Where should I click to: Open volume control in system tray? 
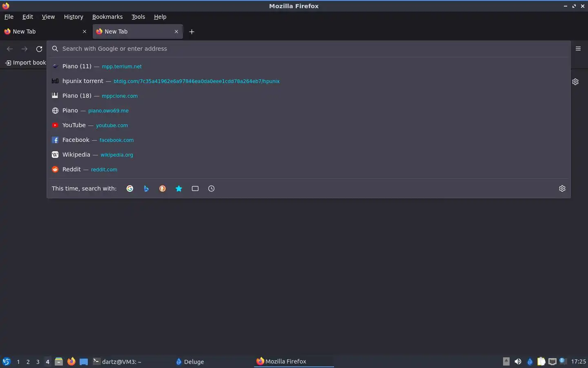[518, 361]
